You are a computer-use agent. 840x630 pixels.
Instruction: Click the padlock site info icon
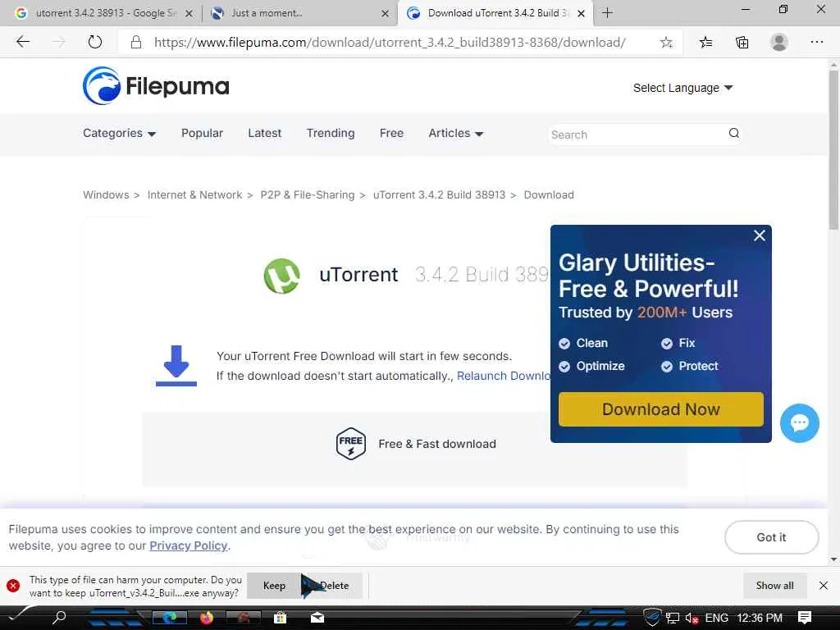coord(136,43)
